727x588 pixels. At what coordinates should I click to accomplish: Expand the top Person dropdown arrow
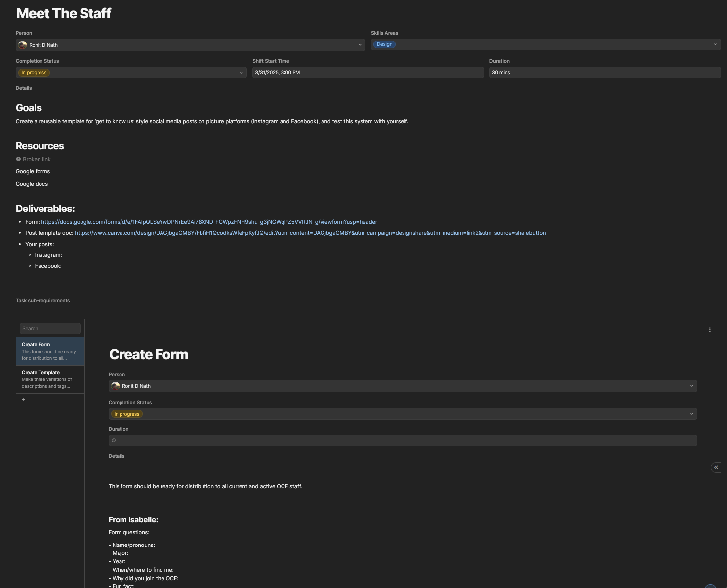[x=360, y=45]
